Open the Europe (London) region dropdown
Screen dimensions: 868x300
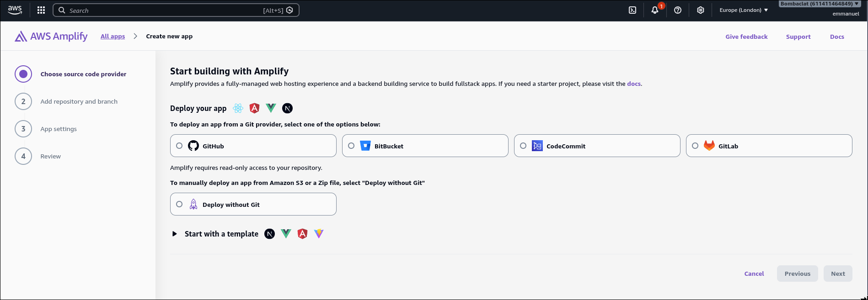(744, 10)
